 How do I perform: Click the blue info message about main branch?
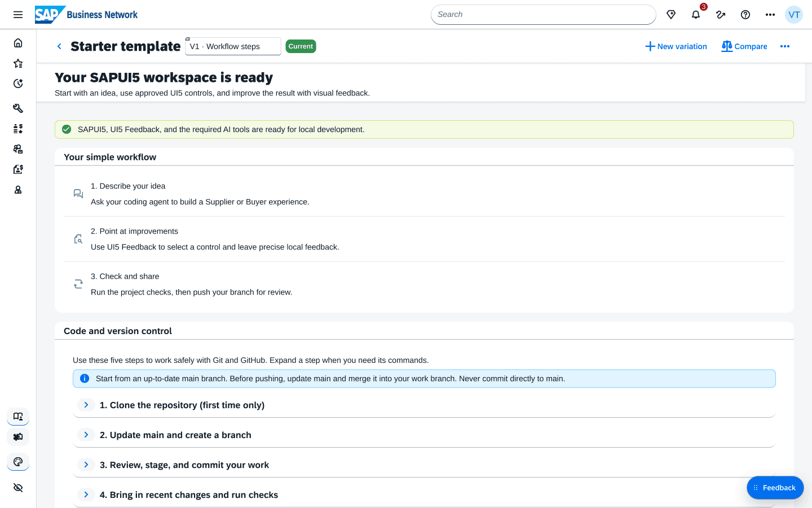pos(424,379)
